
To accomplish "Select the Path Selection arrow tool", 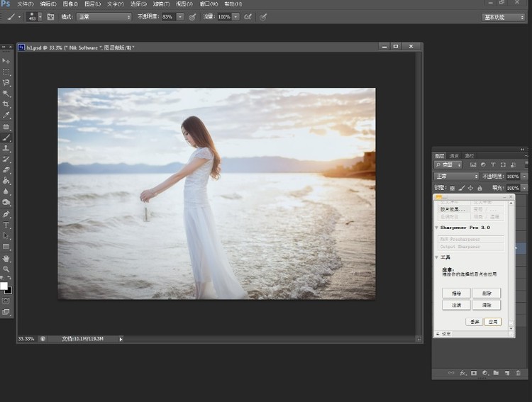I will pyautogui.click(x=6, y=236).
